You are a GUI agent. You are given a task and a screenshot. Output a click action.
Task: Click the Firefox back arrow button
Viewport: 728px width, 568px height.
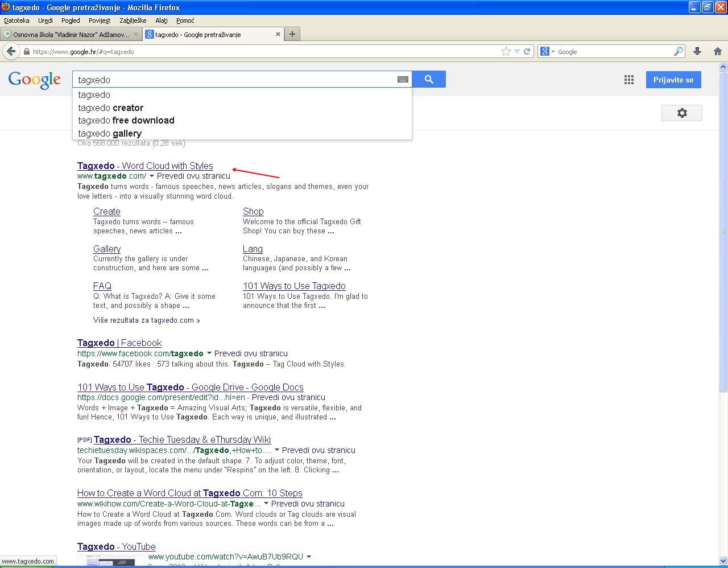[11, 51]
